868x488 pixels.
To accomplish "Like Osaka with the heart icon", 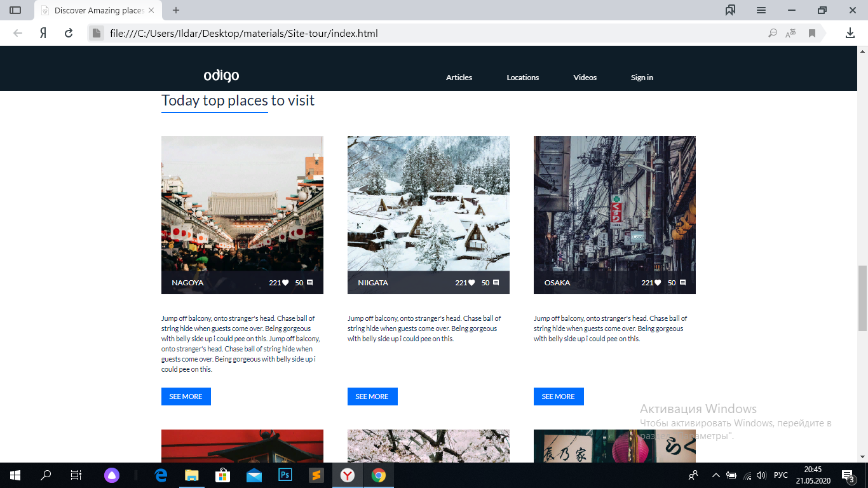I will pyautogui.click(x=658, y=283).
